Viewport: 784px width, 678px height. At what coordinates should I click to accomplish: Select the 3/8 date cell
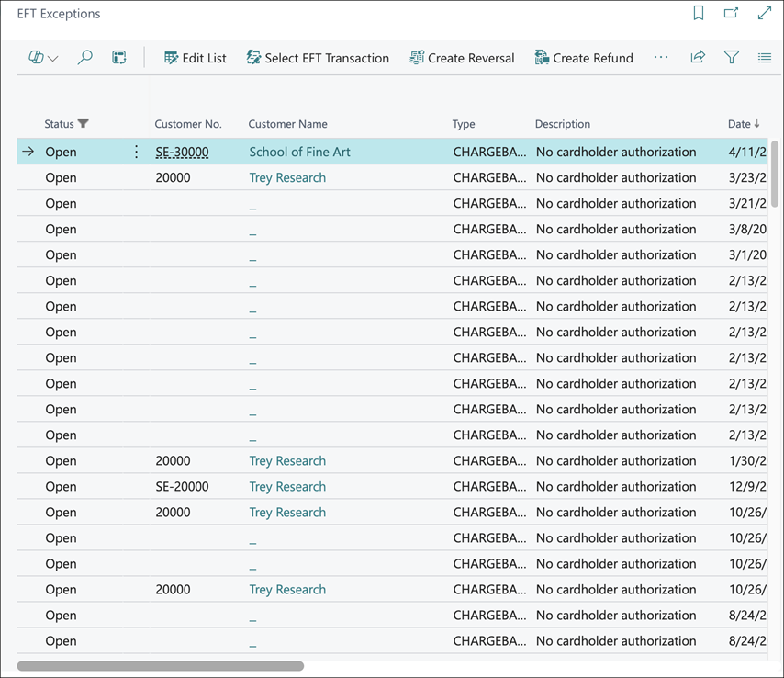(x=747, y=229)
